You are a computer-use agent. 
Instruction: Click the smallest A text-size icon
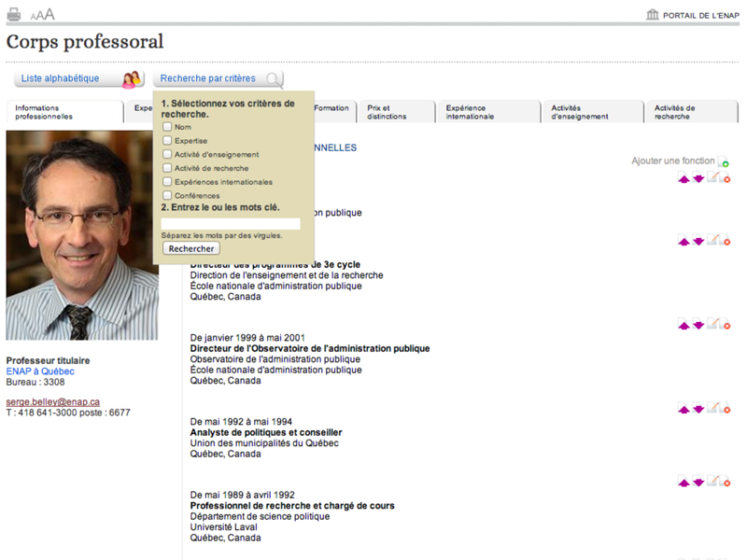[33, 17]
